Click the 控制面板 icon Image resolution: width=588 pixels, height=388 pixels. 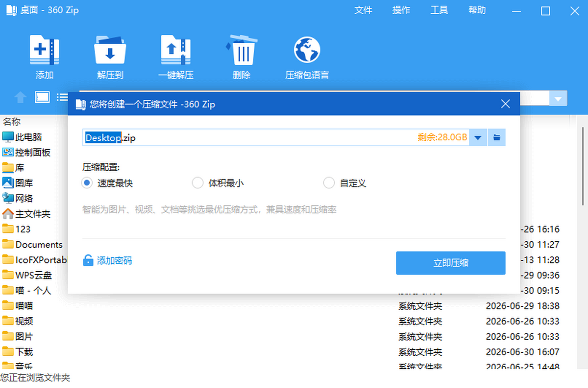8,152
